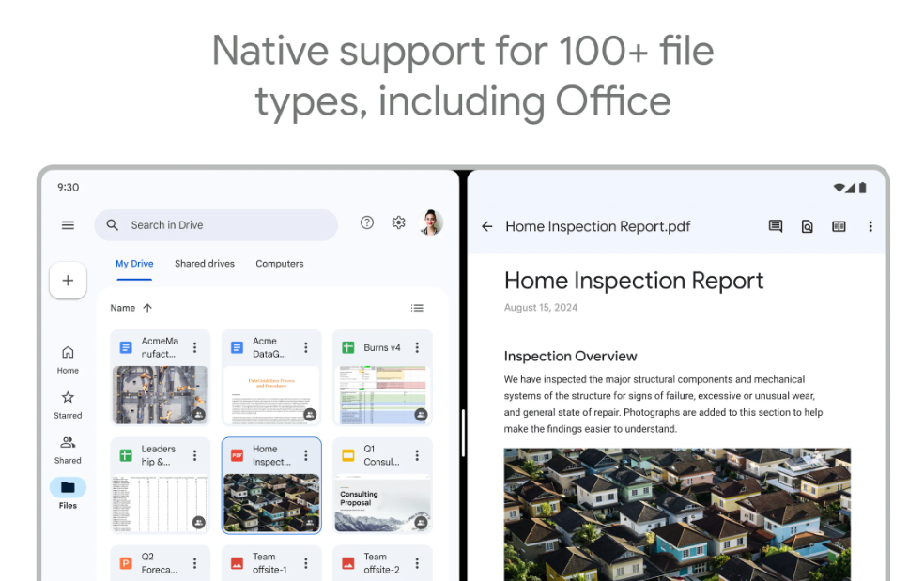This screenshot has height=581, width=924.
Task: Click the split-screen divider handle
Action: [x=463, y=433]
